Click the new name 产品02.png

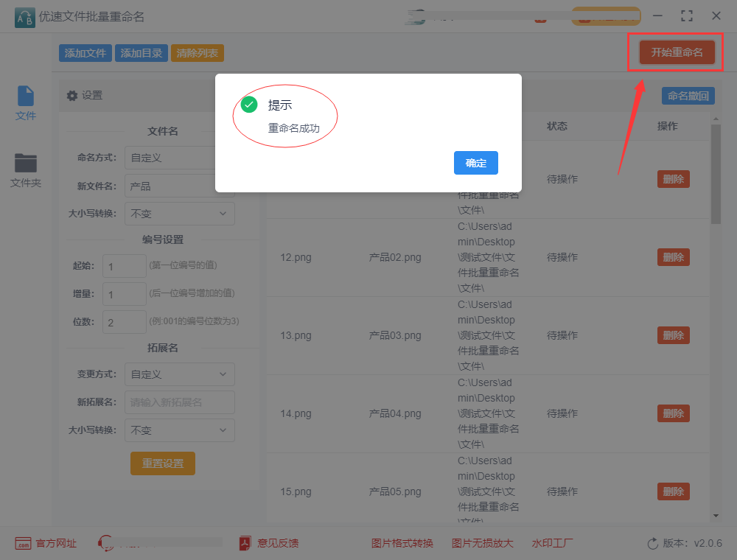[x=395, y=257]
